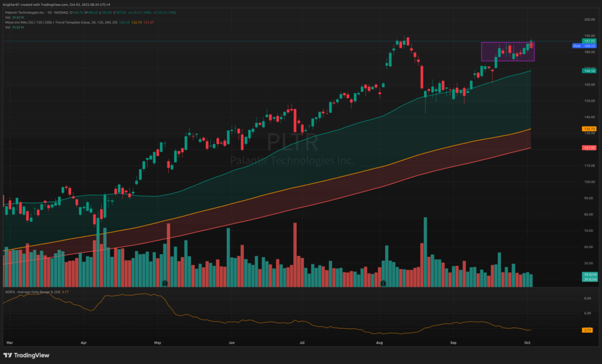
Task: Click the May label on time axis
Action: [158, 342]
